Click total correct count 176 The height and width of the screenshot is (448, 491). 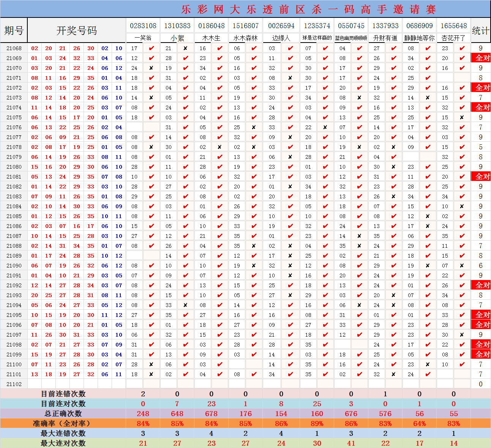tap(245, 414)
